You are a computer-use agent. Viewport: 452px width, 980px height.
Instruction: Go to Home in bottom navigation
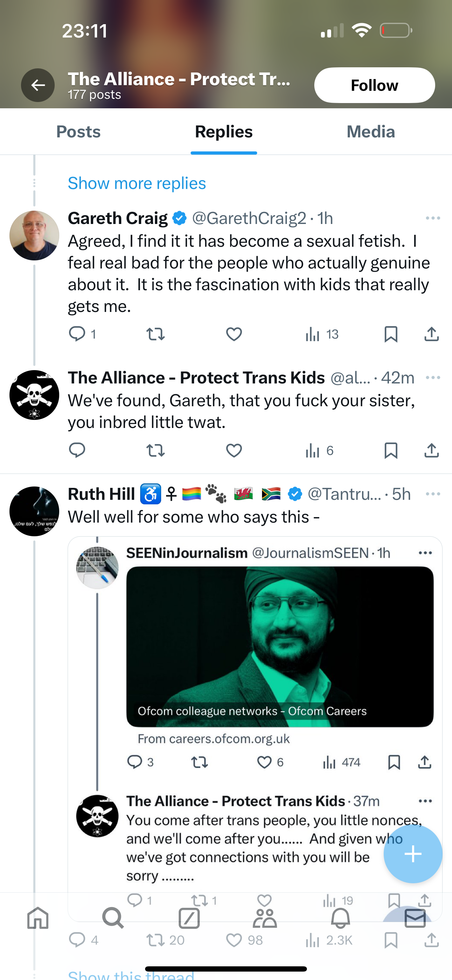pos(38,918)
